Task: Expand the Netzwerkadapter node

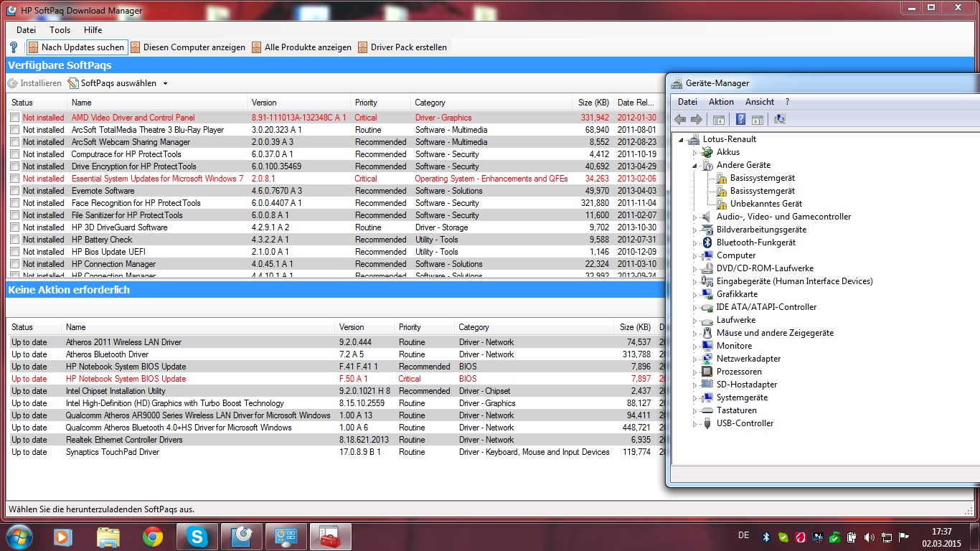Action: point(694,359)
